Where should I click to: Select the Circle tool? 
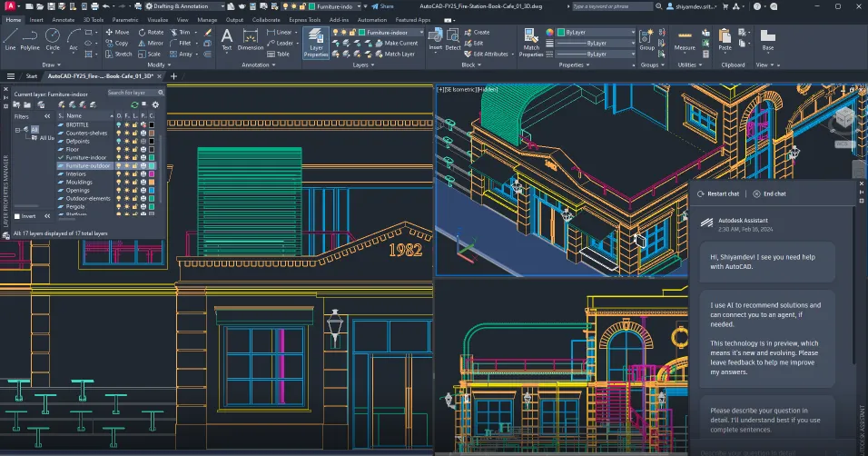point(53,40)
